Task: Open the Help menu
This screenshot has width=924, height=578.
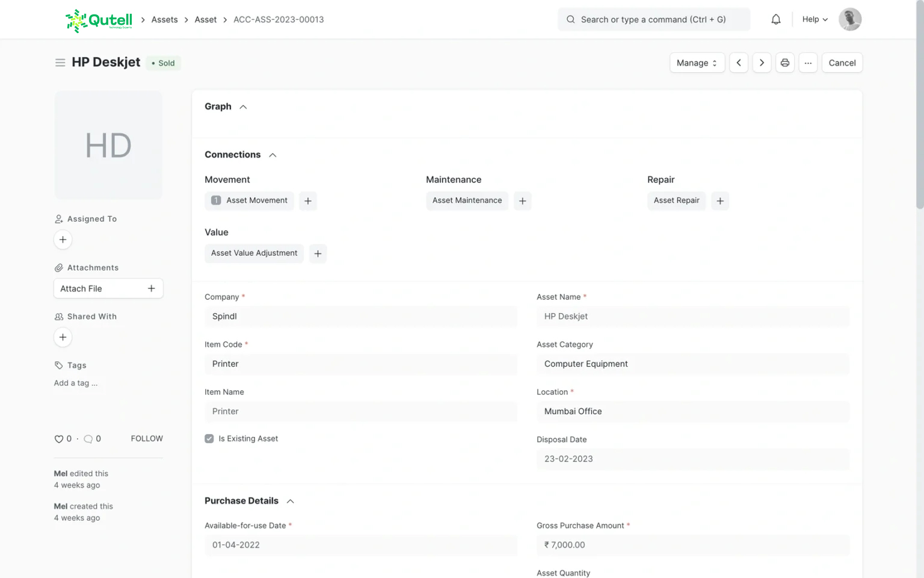Action: click(x=815, y=19)
